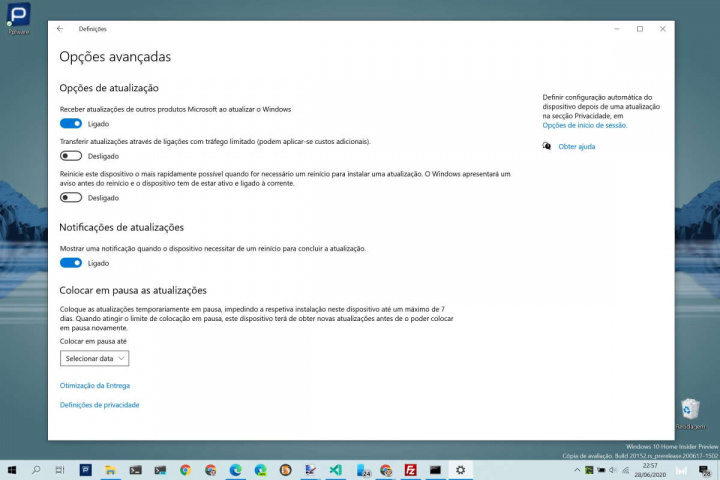
Task: Enable transfer updates over metered connections toggle
Action: click(71, 156)
